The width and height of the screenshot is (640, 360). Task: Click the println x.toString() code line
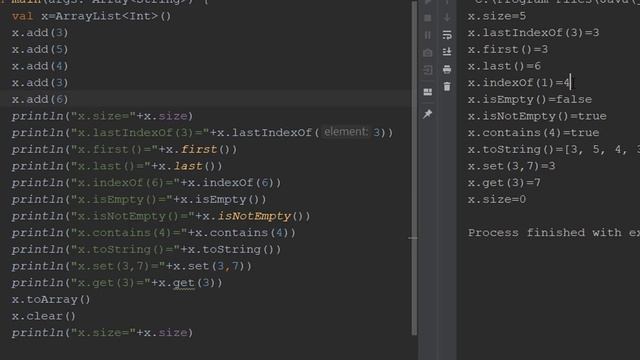pos(146,249)
